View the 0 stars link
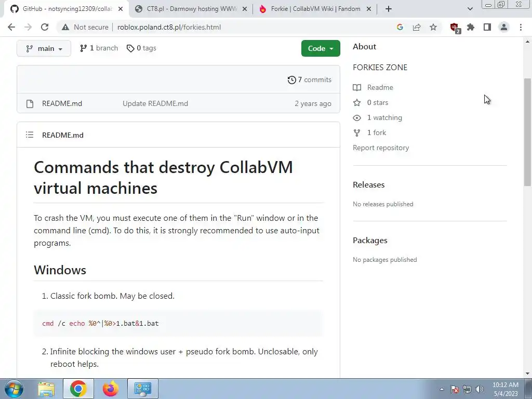The height and width of the screenshot is (399, 532). point(370,102)
